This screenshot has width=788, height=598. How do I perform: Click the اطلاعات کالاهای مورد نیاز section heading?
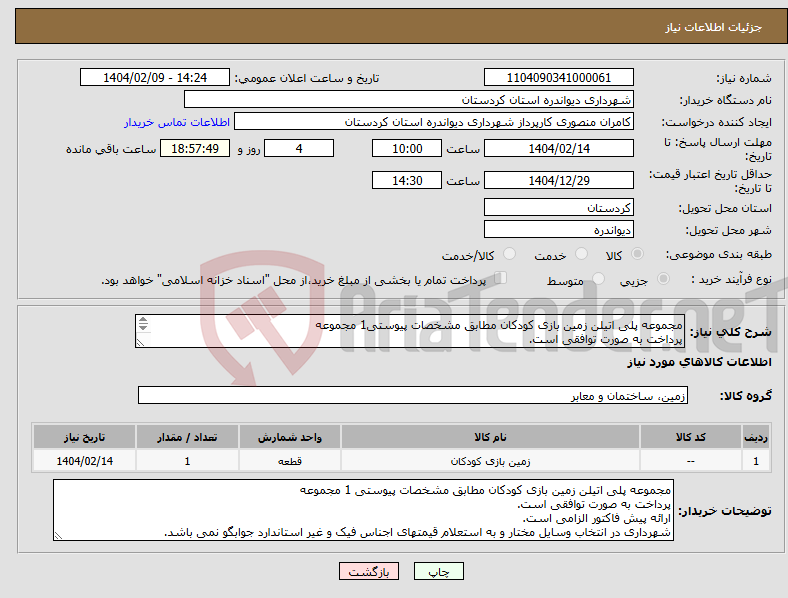pos(699,362)
